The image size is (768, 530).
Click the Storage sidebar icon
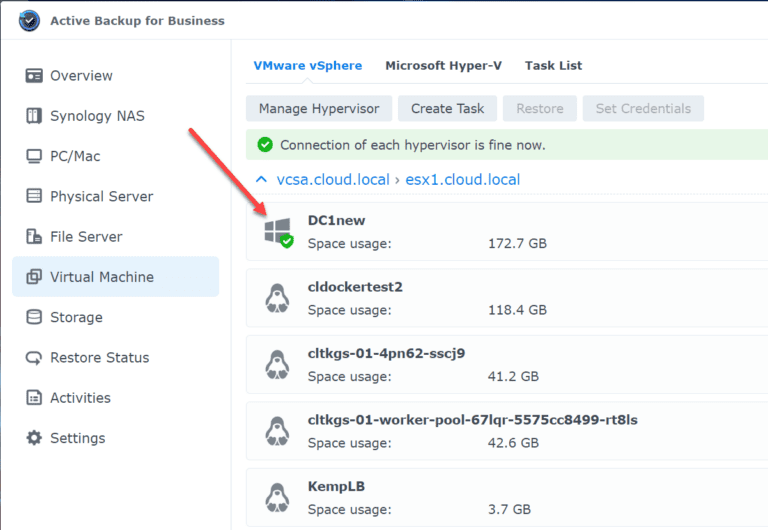tap(34, 317)
